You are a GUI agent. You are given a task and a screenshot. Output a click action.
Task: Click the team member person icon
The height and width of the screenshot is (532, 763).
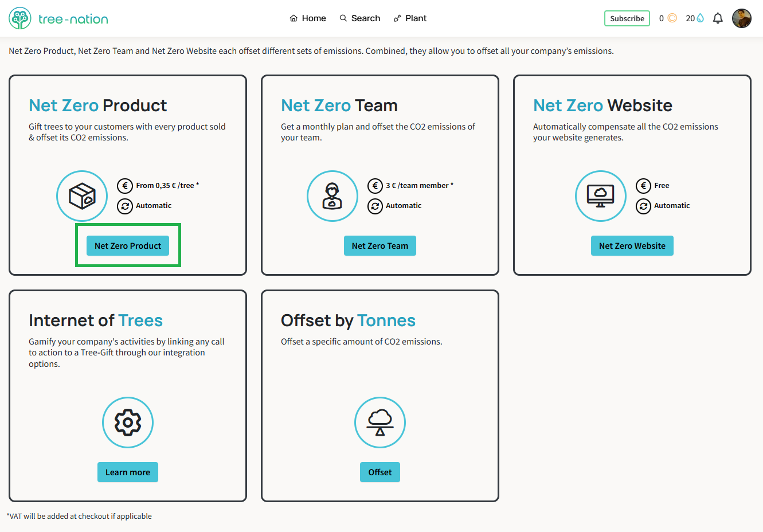tap(332, 196)
